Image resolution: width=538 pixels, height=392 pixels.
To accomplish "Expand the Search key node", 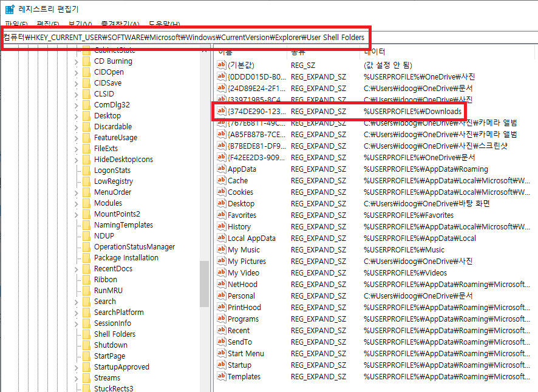I will [76, 302].
